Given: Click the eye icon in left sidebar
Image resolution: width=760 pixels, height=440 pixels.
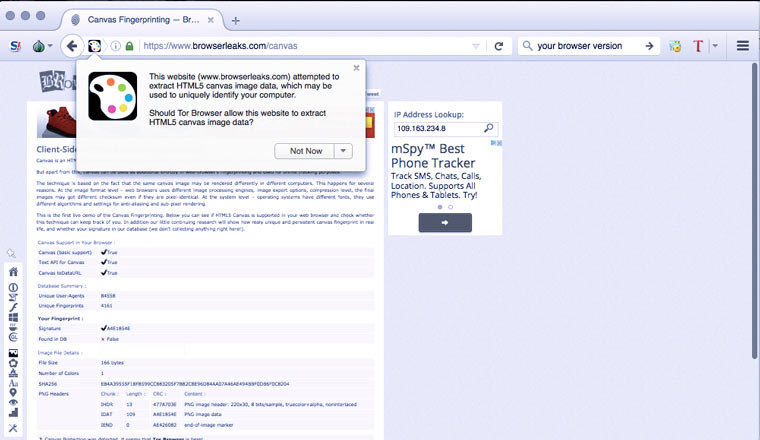Looking at the screenshot, I should point(13,401).
